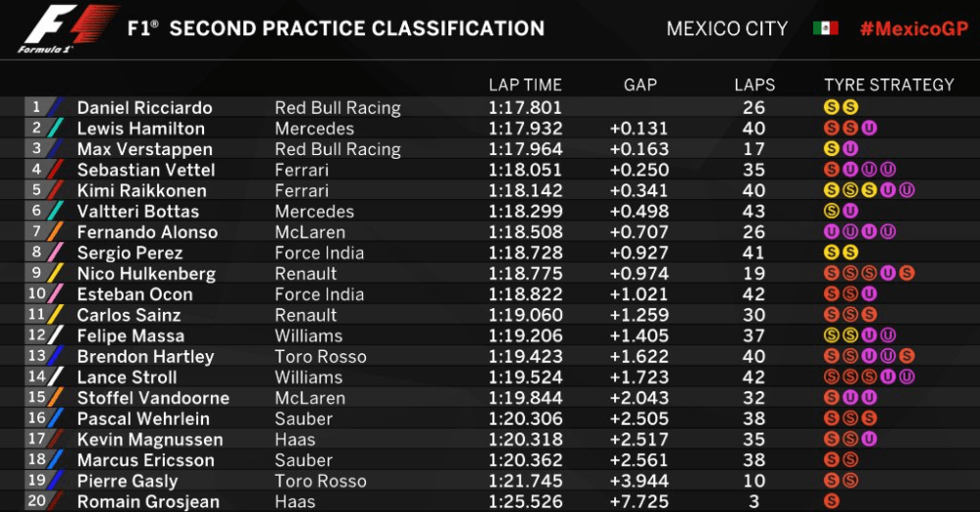Image resolution: width=980 pixels, height=512 pixels.
Task: Click Brendon Hartley's name
Action: point(145,356)
